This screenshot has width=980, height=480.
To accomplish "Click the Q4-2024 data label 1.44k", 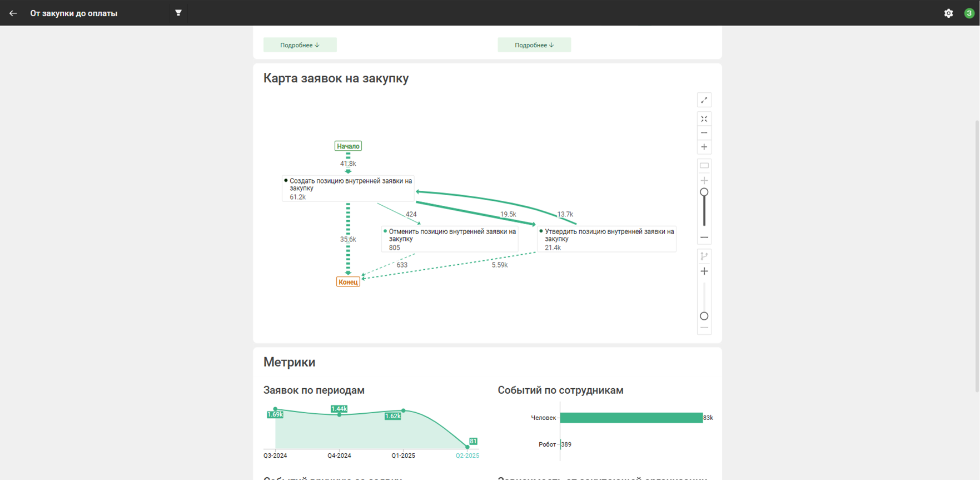I will tap(339, 409).
